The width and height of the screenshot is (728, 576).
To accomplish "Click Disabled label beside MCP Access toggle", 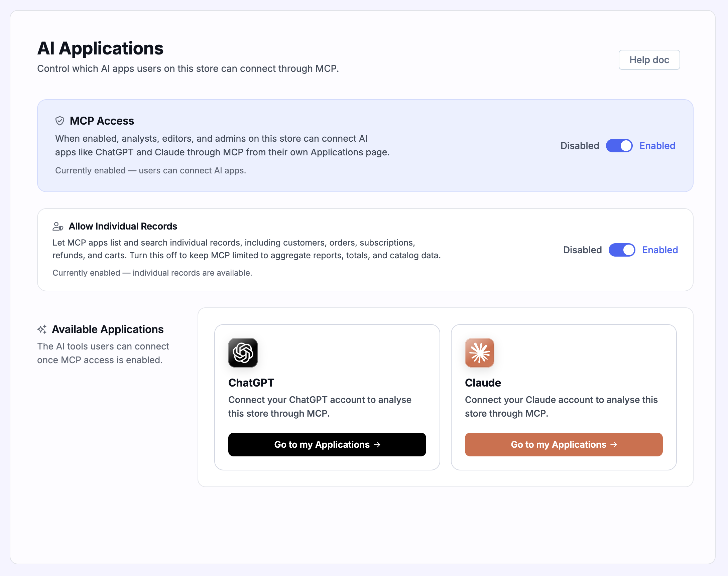I will [x=580, y=146].
